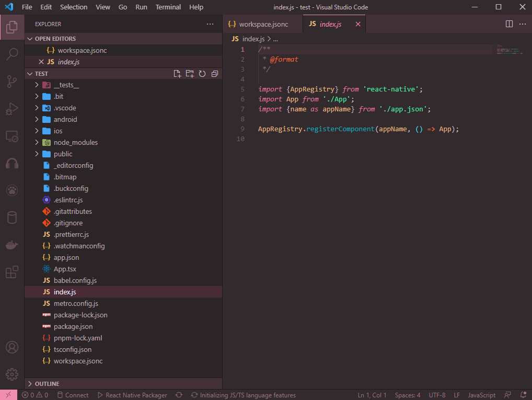Open the Run and Debug view
Viewport: 532px width, 400px height.
tap(12, 109)
